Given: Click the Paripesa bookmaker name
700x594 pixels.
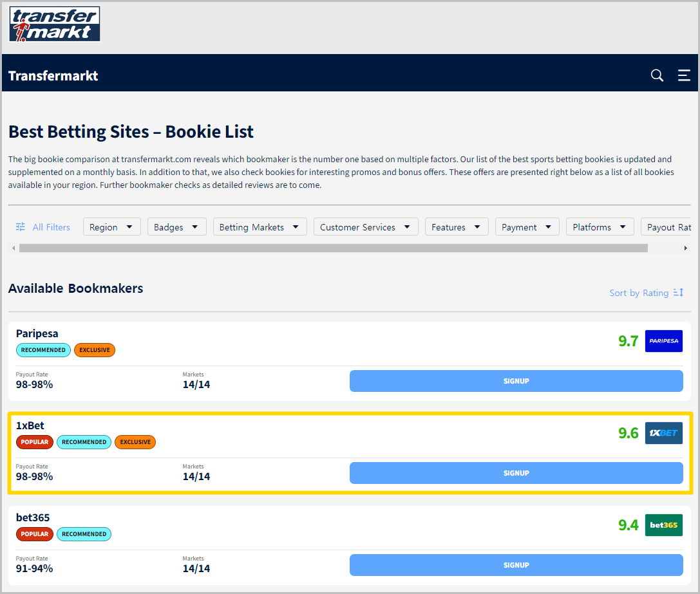Looking at the screenshot, I should tap(37, 333).
